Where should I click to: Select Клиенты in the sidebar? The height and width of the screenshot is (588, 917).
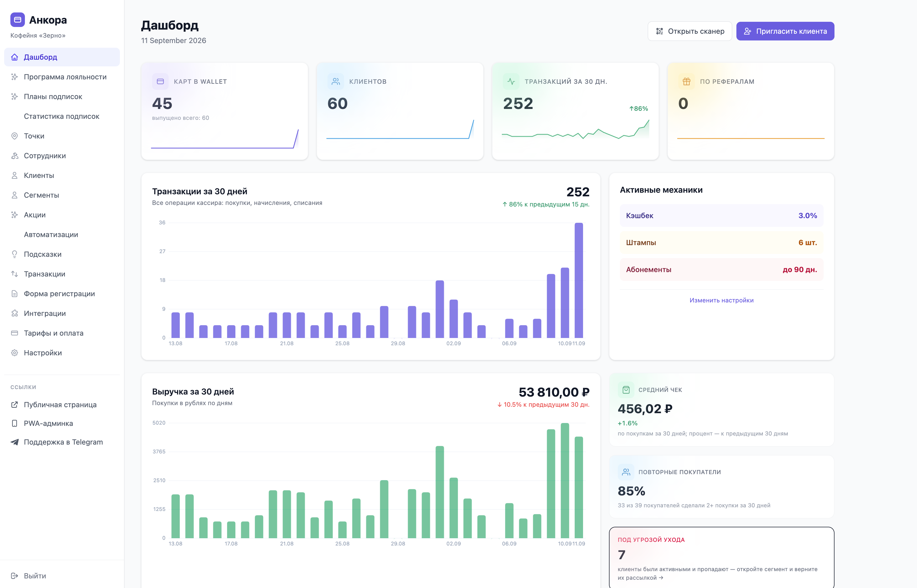click(x=62, y=175)
